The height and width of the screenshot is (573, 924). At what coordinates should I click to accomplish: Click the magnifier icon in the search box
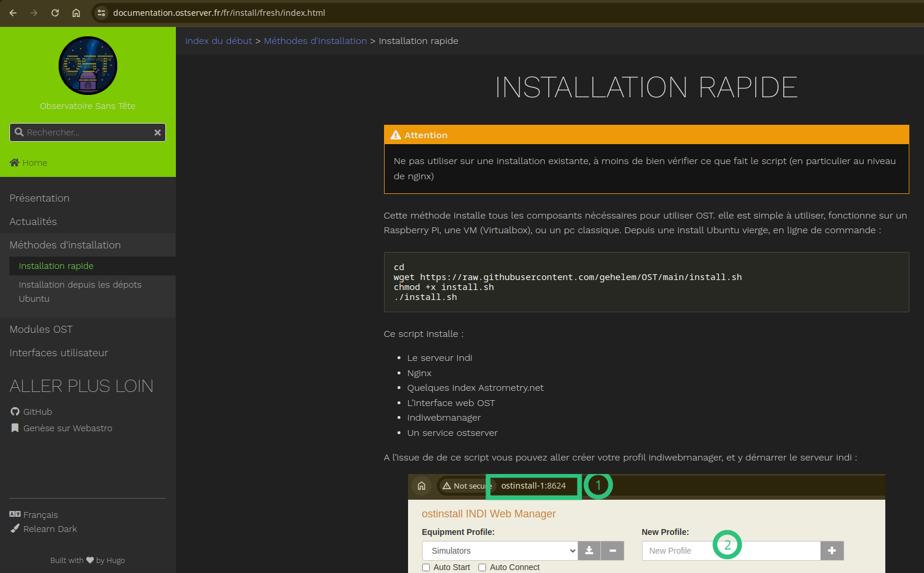click(19, 132)
